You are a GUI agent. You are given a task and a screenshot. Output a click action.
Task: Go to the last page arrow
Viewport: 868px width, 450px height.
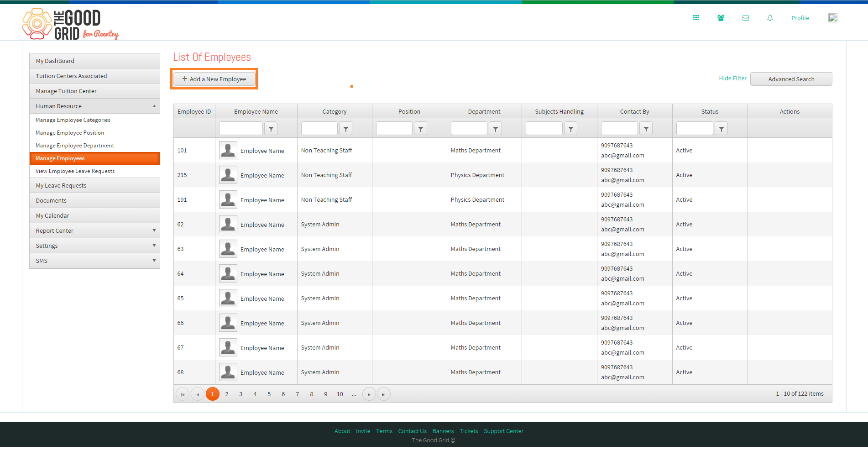point(384,394)
